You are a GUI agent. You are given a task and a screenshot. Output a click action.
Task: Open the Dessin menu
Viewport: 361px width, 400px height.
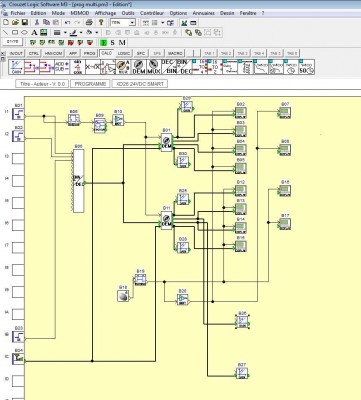tap(227, 13)
